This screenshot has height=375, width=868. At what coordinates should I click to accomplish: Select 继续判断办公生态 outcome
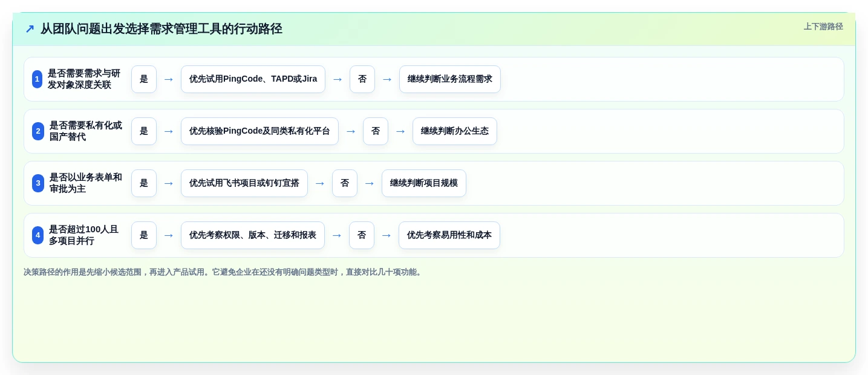(455, 131)
